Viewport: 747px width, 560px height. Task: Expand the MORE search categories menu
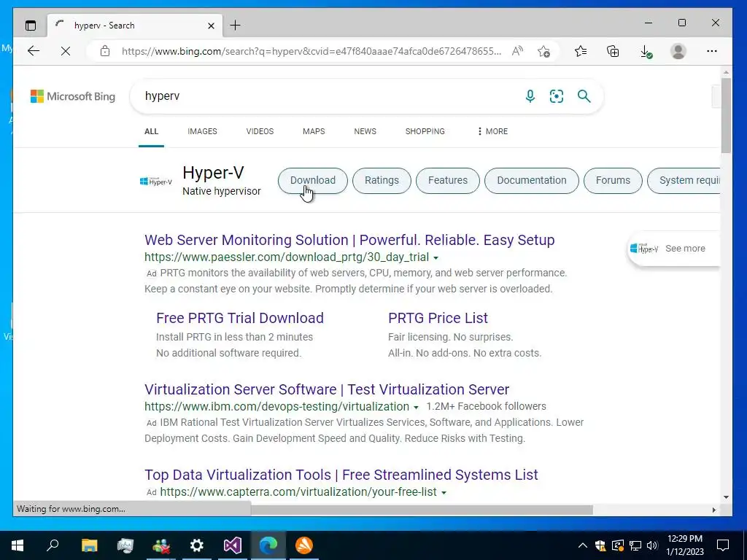pos(492,131)
